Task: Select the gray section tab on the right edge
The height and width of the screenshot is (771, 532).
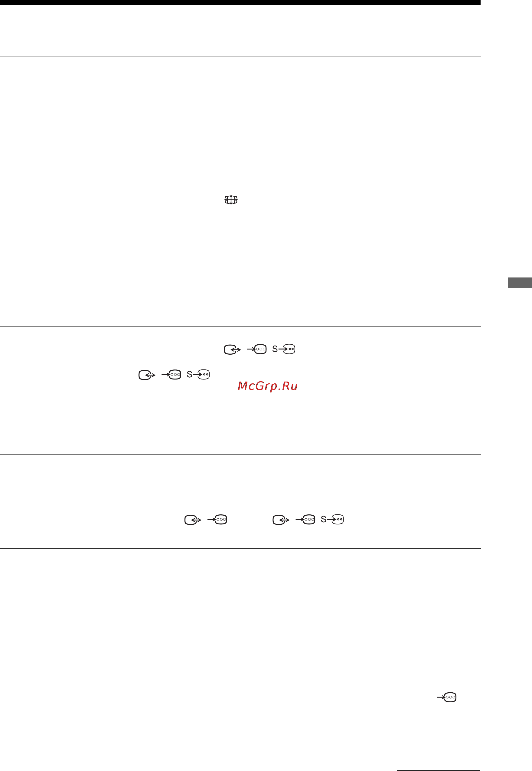Action: [x=520, y=282]
